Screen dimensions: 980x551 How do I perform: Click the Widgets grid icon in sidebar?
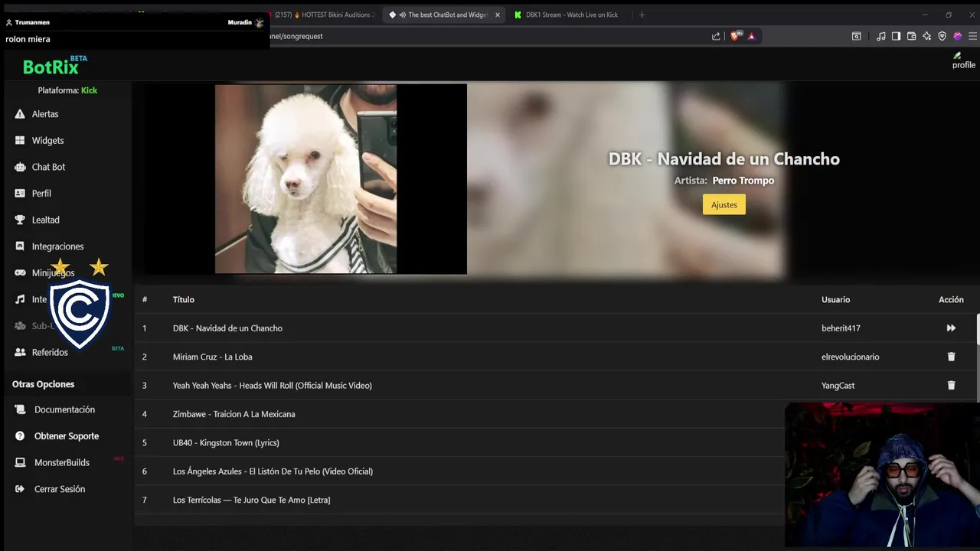pyautogui.click(x=20, y=141)
